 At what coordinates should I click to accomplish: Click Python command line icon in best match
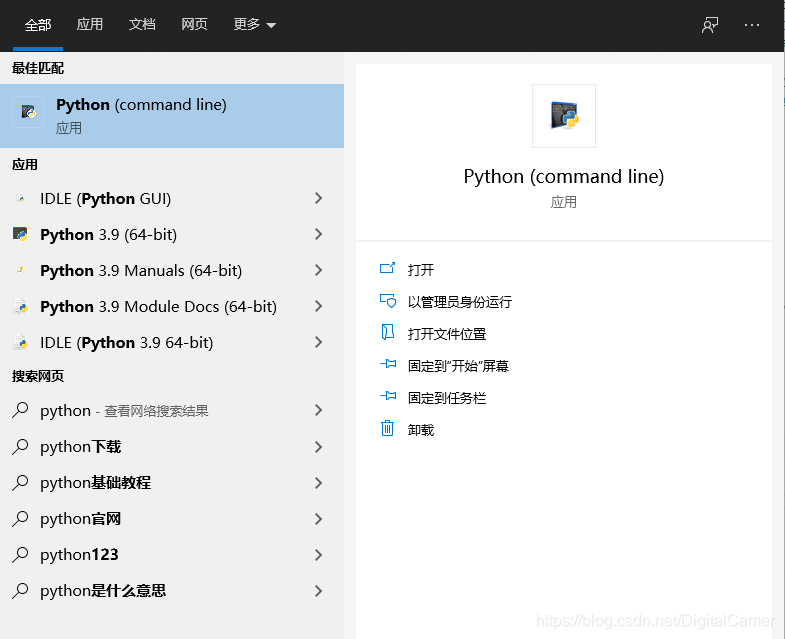pos(28,112)
